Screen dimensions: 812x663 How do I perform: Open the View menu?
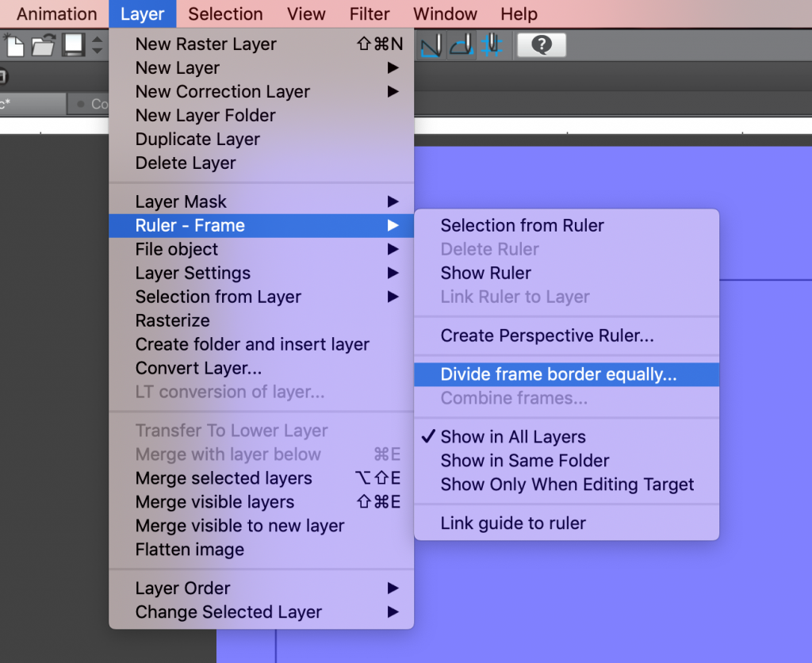tap(306, 14)
